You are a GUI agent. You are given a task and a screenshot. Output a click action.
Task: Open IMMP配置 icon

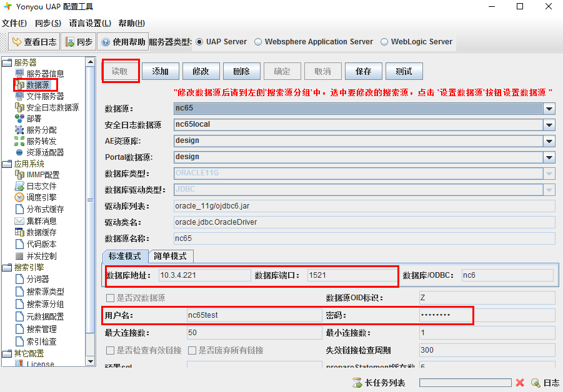pos(19,175)
